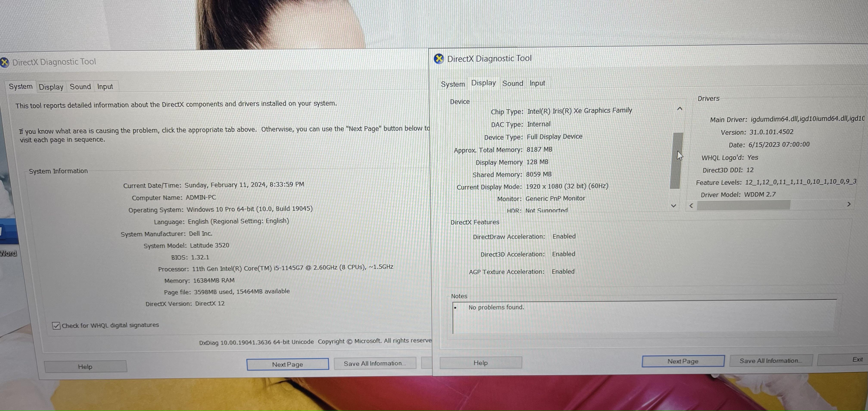Viewport: 868px width, 411px height.
Task: Click the Processor value i5-1145G7
Action: [292, 268]
